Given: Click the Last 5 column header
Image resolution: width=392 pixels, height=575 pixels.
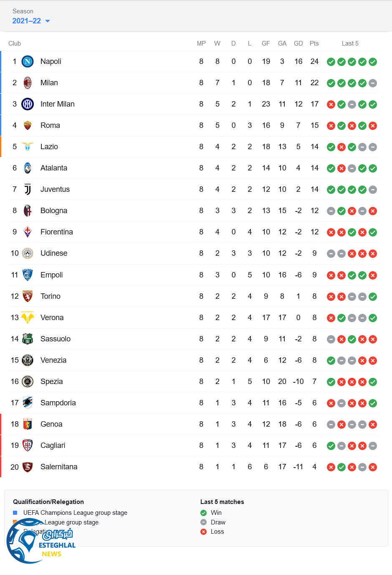Looking at the screenshot, I should point(350,43).
